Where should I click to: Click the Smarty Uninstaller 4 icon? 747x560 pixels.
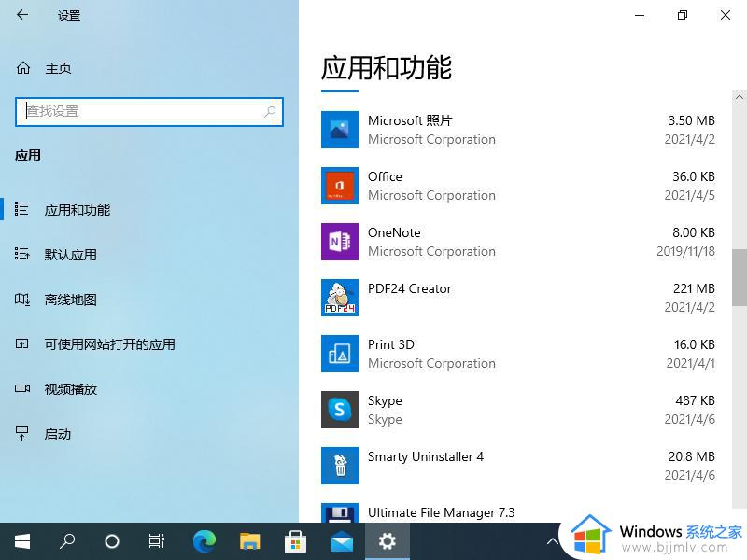(x=340, y=466)
